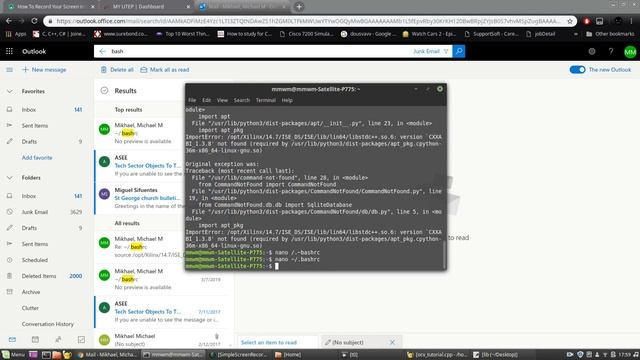
Task: Open the Menu button on the taskbar
Action: point(13,355)
